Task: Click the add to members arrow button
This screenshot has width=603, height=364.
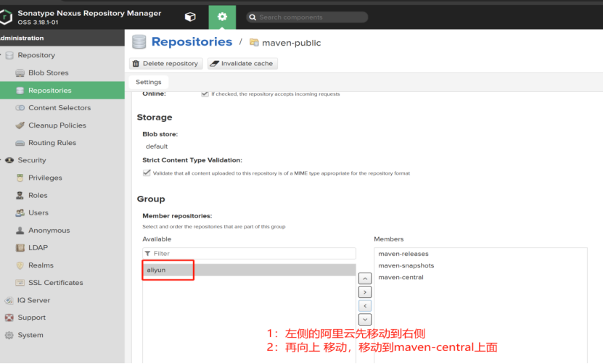Action: pos(365,292)
